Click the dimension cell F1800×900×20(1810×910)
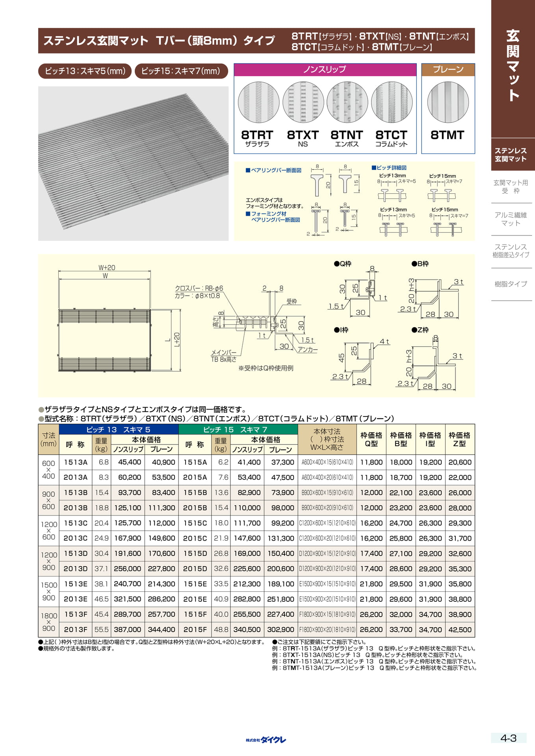Screen dimensions: 535x756 [x=327, y=630]
